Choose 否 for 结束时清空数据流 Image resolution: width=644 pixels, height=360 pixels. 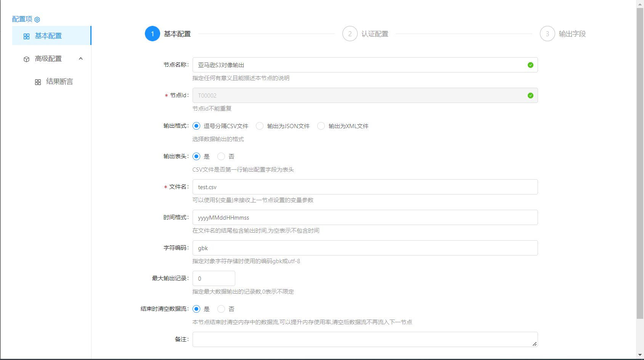point(221,309)
